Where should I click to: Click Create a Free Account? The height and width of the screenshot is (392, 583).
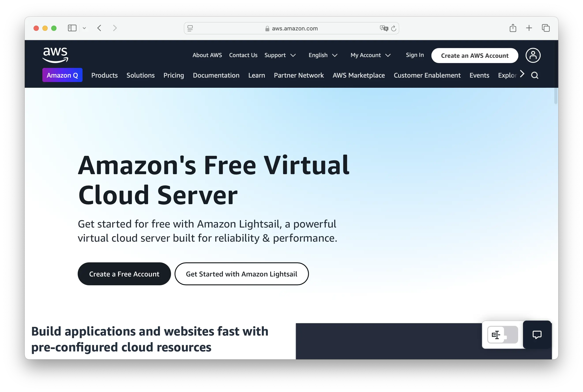124,274
